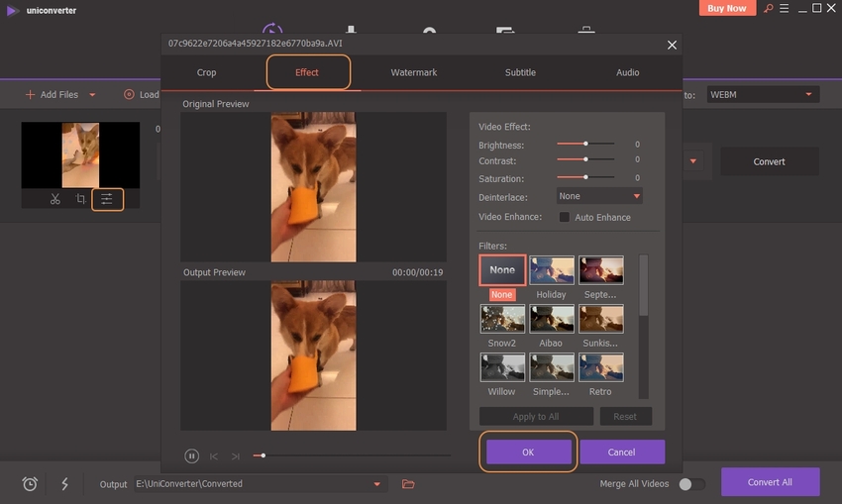The height and width of the screenshot is (504, 842).
Task: Skip to the next frame
Action: [x=235, y=455]
